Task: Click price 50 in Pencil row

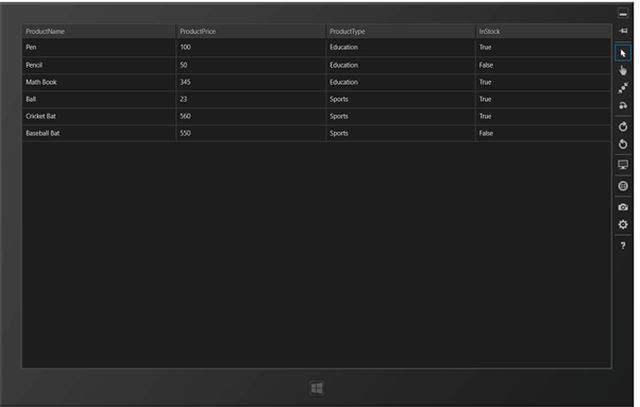Action: (251, 65)
